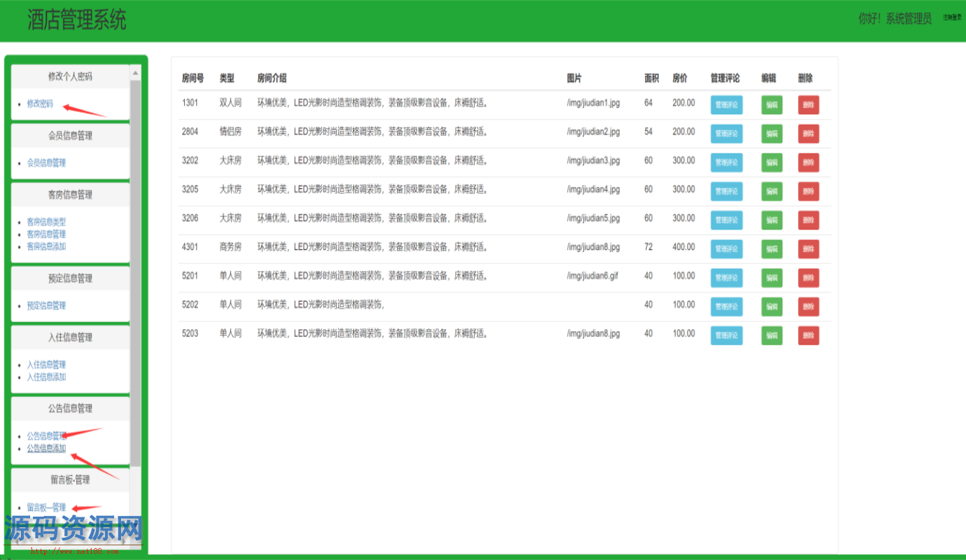Open the 客房信息类型 link
The width and height of the screenshot is (966, 560).
point(46,222)
